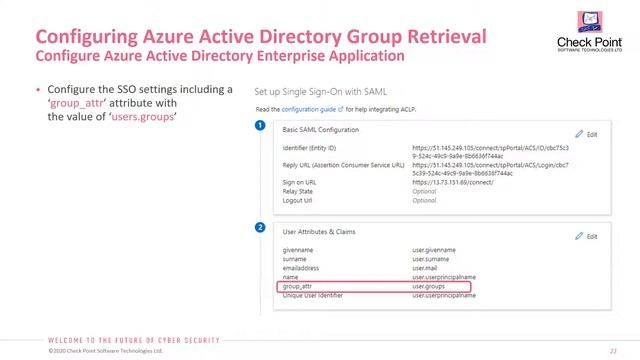Click the pink 'group_attr' text in the bullet
Viewport: 640px width, 360px height.
pyautogui.click(x=77, y=103)
